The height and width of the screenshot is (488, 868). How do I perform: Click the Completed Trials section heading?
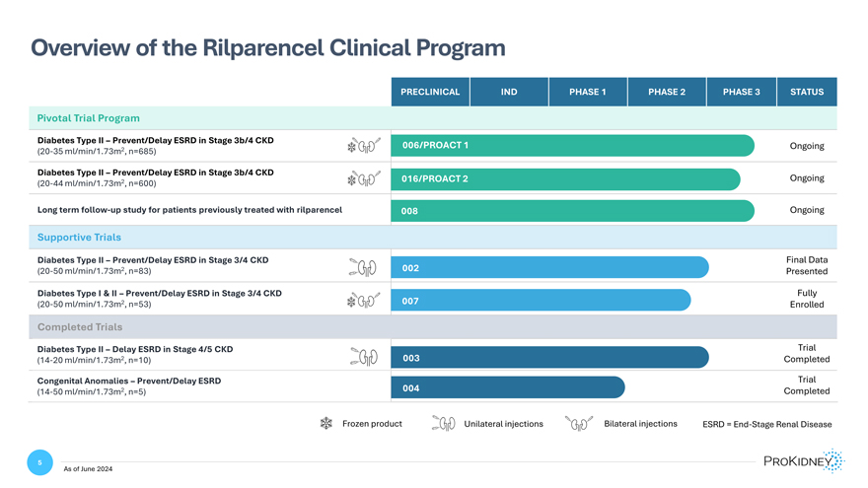click(80, 327)
